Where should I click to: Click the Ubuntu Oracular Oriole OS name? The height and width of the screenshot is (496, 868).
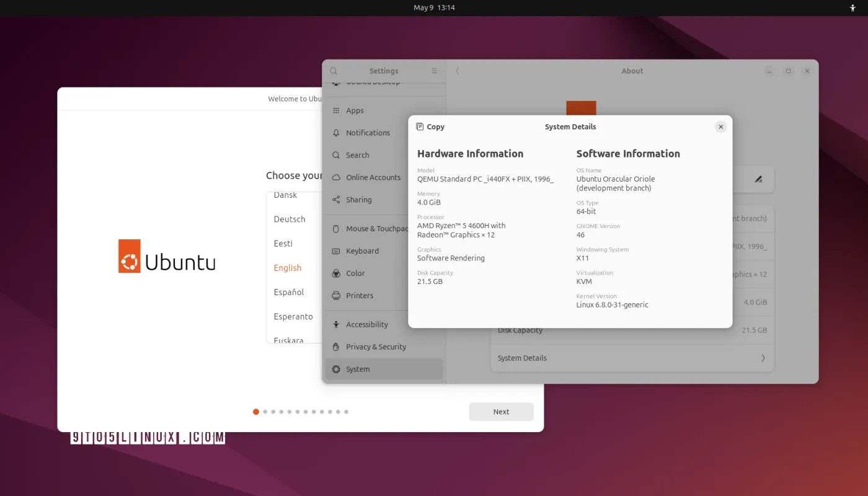tap(616, 184)
